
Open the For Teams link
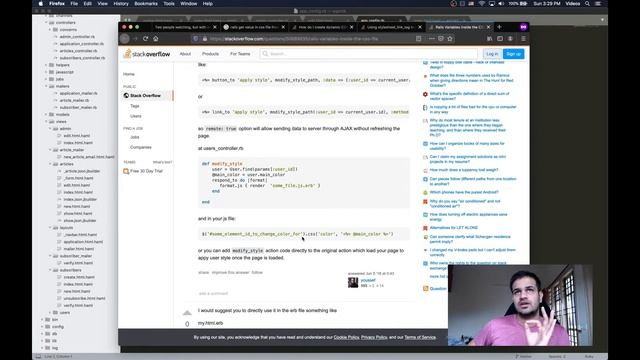click(x=240, y=54)
